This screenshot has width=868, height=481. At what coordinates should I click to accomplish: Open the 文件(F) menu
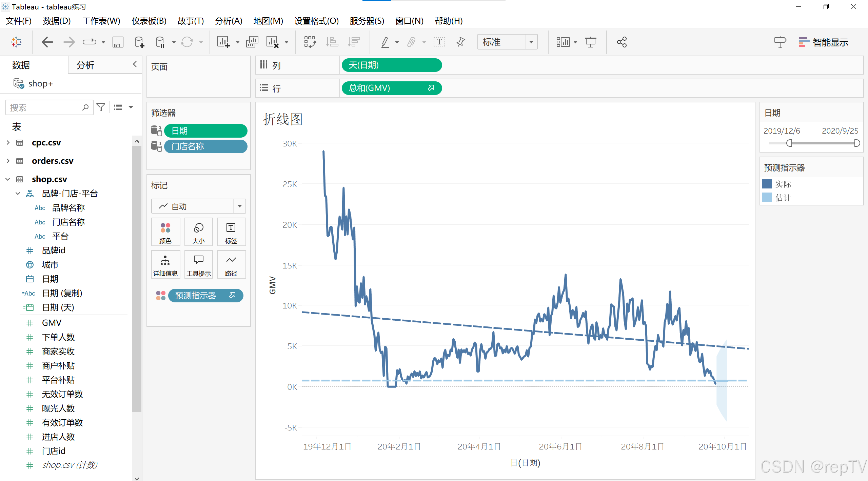(19, 21)
